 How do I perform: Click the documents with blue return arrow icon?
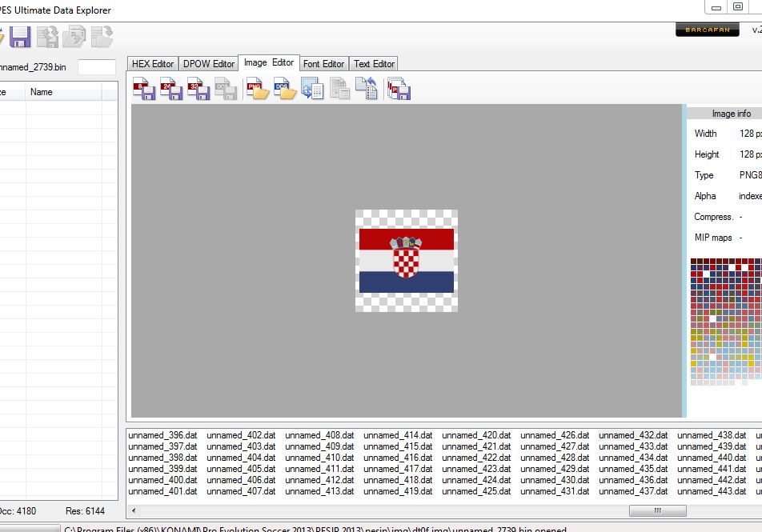click(367, 89)
